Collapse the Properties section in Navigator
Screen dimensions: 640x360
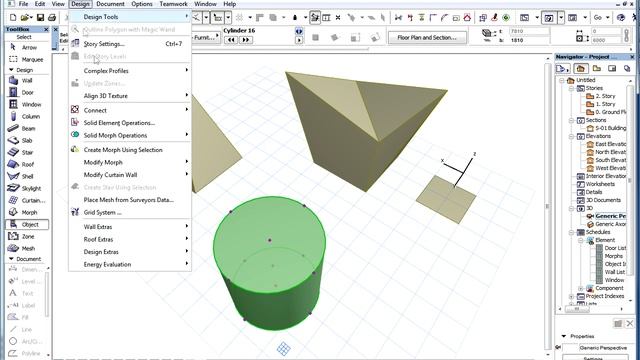564,336
